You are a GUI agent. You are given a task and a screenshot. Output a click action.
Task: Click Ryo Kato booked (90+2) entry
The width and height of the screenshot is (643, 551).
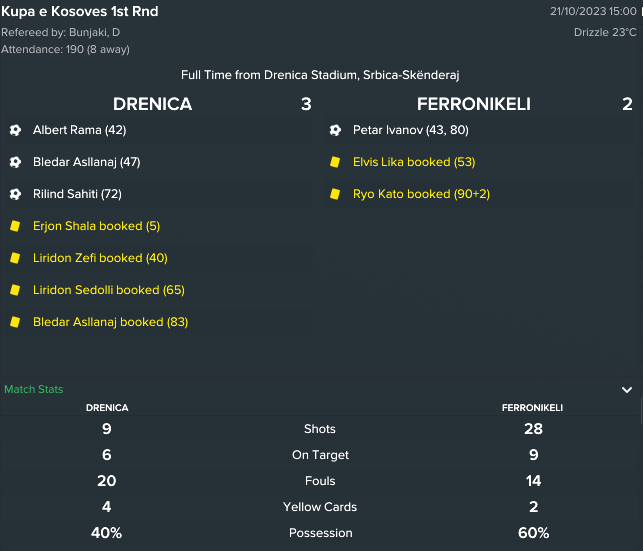(421, 194)
